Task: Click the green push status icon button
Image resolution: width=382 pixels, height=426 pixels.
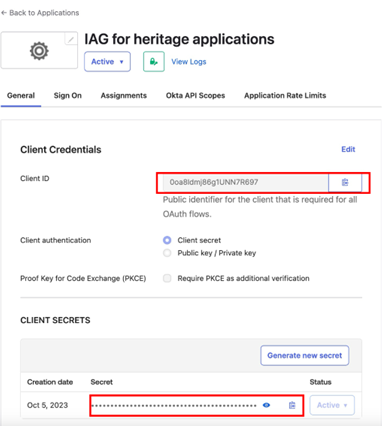Action: [154, 62]
